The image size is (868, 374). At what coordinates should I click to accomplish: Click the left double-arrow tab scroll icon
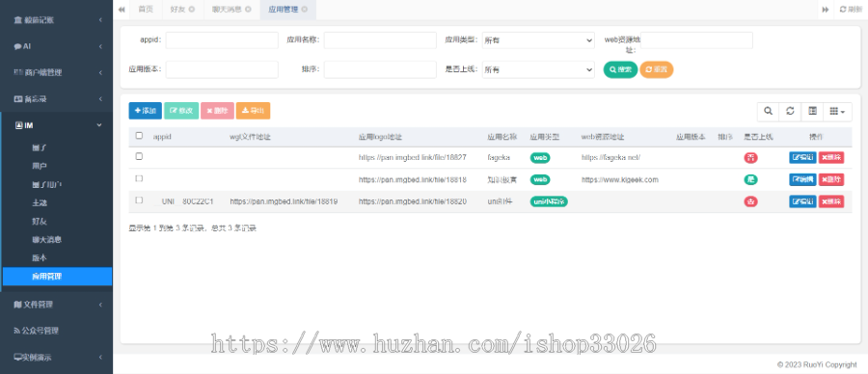pos(122,10)
